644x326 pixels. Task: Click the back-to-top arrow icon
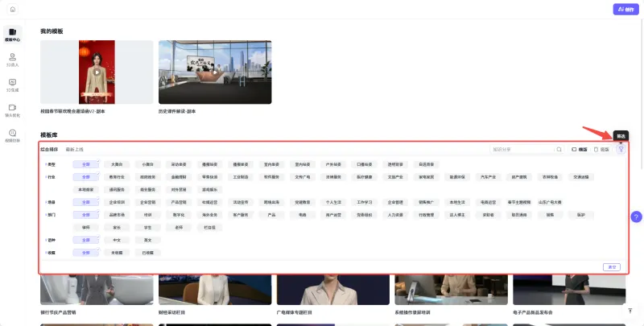pyautogui.click(x=630, y=311)
